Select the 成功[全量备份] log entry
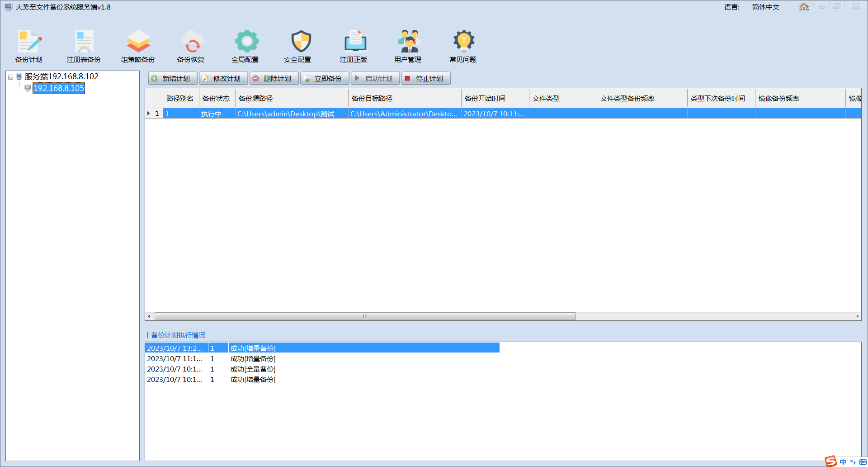The width and height of the screenshot is (868, 467). point(253,369)
